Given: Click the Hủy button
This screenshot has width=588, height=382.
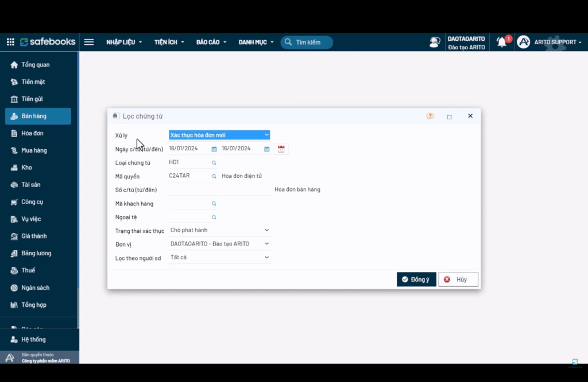Looking at the screenshot, I should (x=458, y=279).
